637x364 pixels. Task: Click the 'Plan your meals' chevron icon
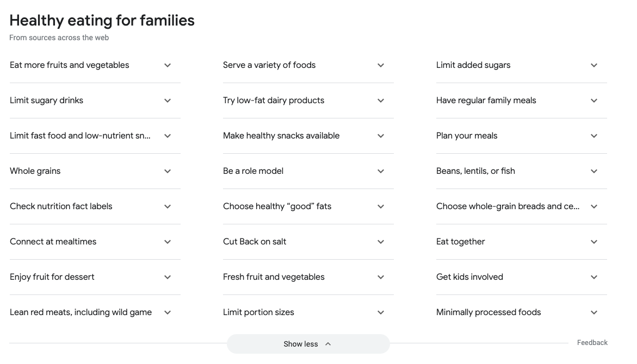(x=594, y=136)
